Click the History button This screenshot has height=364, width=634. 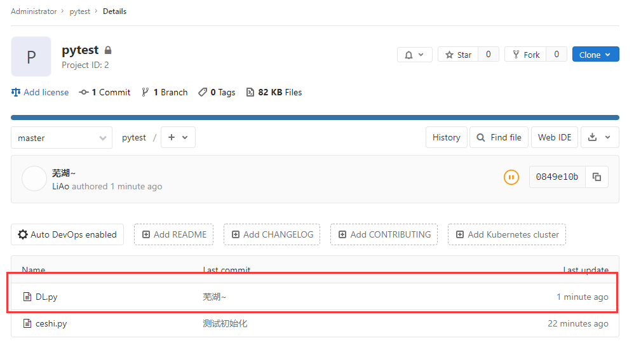[x=447, y=137]
